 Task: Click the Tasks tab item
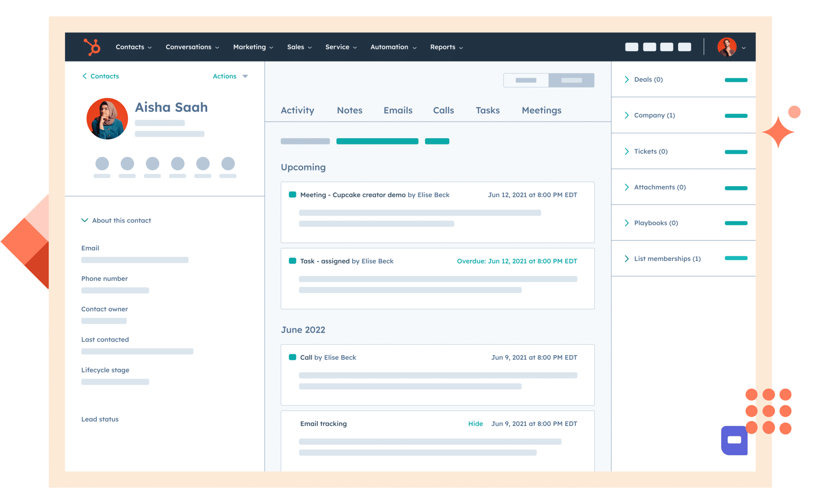tap(488, 110)
